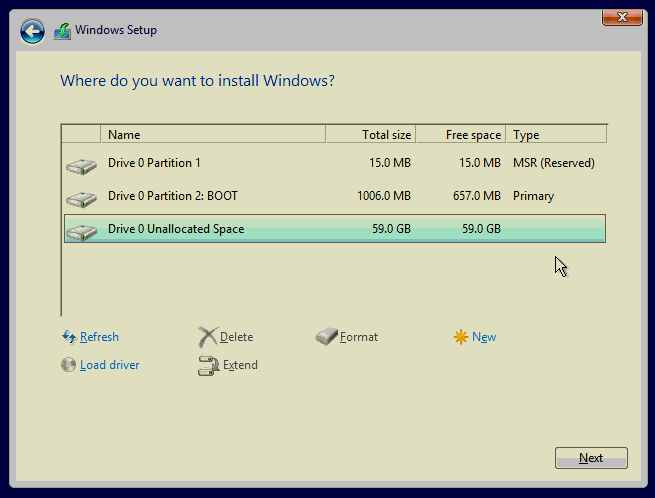Sort by the Free space column
Image resolution: width=655 pixels, height=498 pixels.
[461, 135]
